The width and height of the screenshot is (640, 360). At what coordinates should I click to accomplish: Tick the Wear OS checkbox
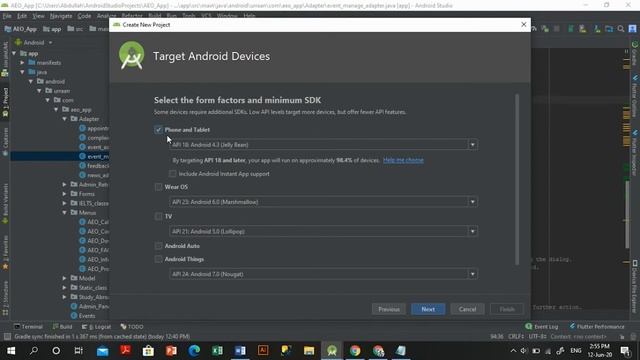point(158,187)
